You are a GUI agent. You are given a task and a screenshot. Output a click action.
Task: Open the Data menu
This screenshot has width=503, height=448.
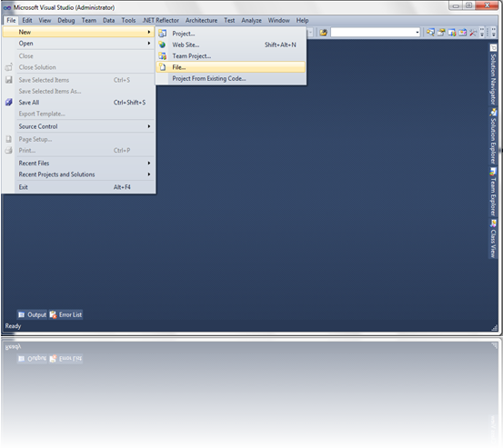click(109, 20)
